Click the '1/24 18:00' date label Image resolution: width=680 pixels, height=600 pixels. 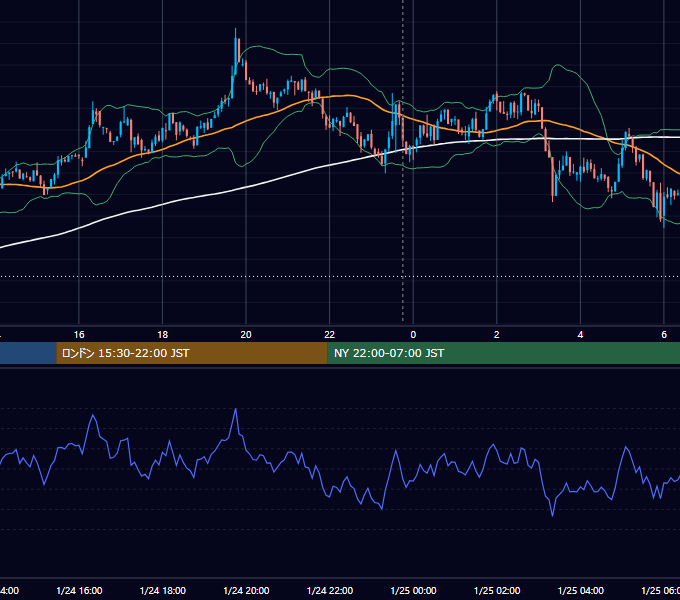[x=163, y=591]
